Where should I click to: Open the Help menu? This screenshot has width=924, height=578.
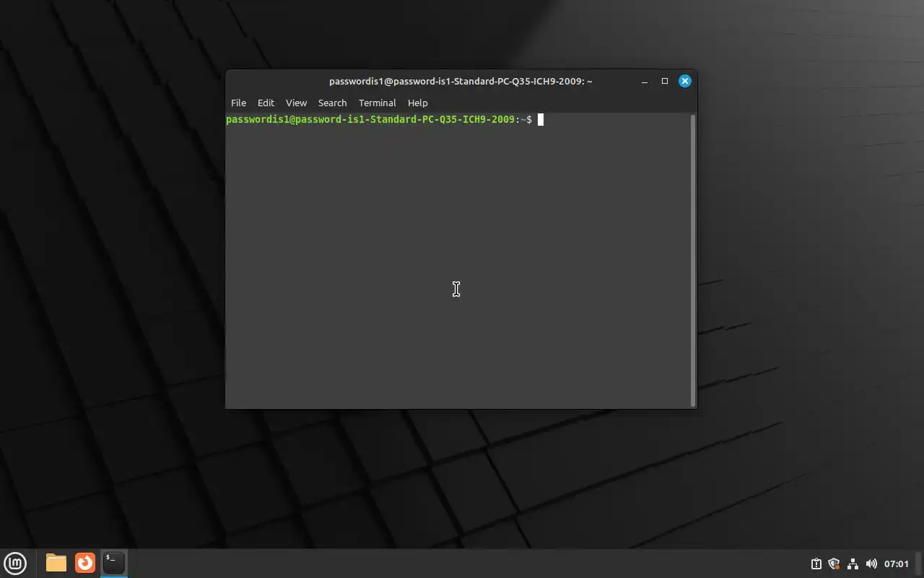pyautogui.click(x=417, y=103)
